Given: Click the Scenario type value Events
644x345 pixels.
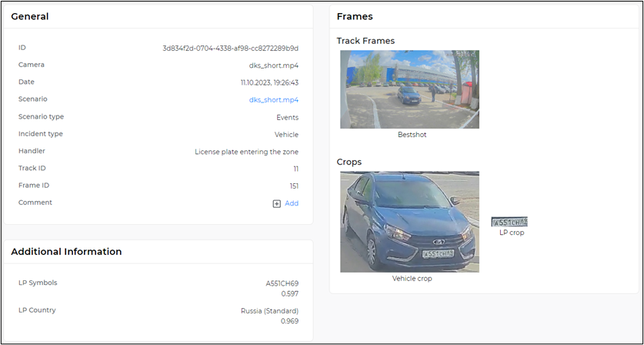Looking at the screenshot, I should (x=288, y=117).
